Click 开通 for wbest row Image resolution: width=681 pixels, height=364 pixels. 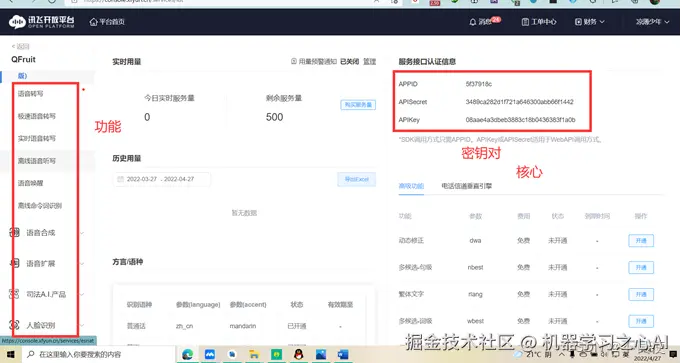641,321
